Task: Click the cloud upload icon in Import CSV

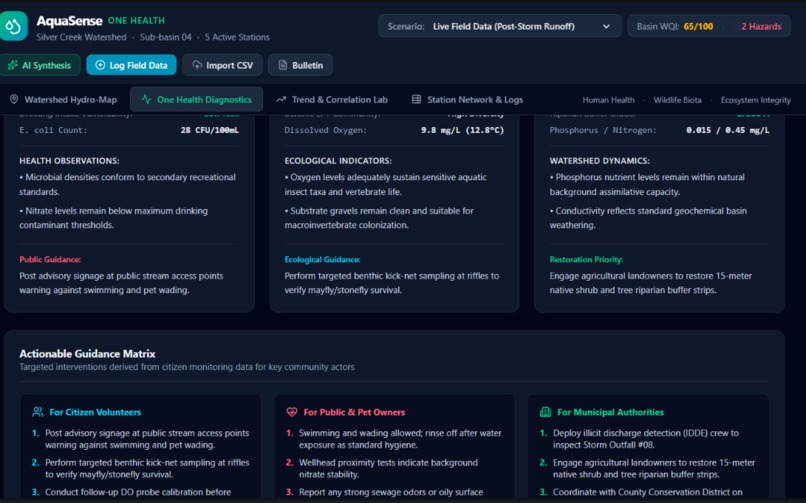Action: click(x=197, y=65)
